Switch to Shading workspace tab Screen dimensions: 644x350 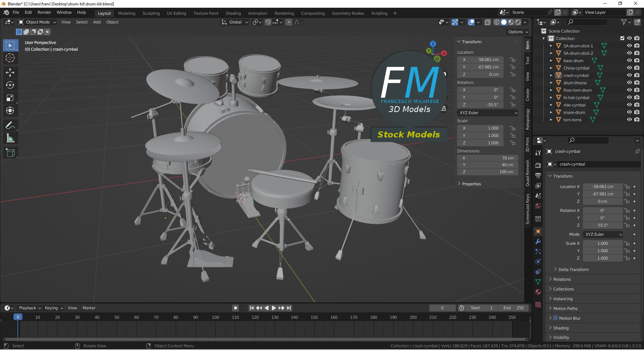(233, 13)
